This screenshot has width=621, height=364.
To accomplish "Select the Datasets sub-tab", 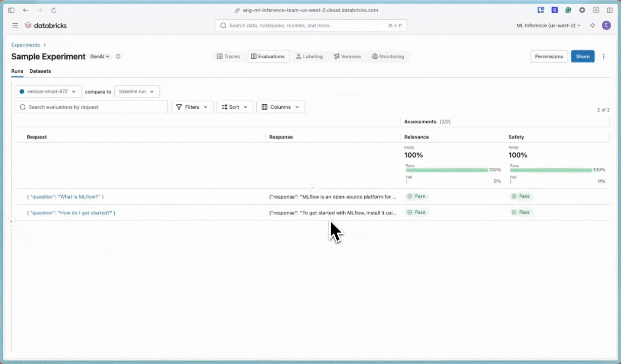I will 40,71.
